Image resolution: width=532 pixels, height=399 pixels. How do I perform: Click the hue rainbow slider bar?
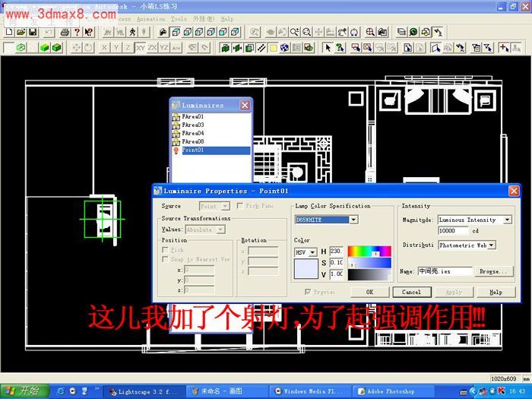(x=369, y=252)
